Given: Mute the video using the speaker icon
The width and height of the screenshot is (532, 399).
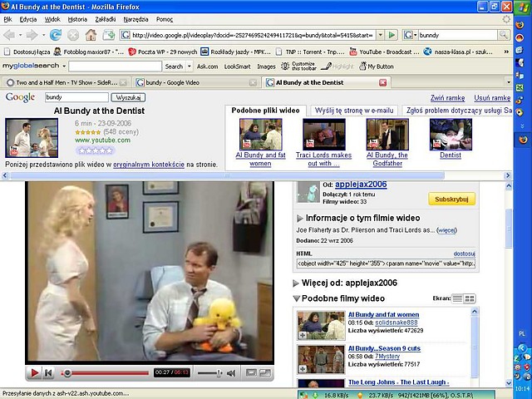Looking at the screenshot, I should pyautogui.click(x=231, y=373).
